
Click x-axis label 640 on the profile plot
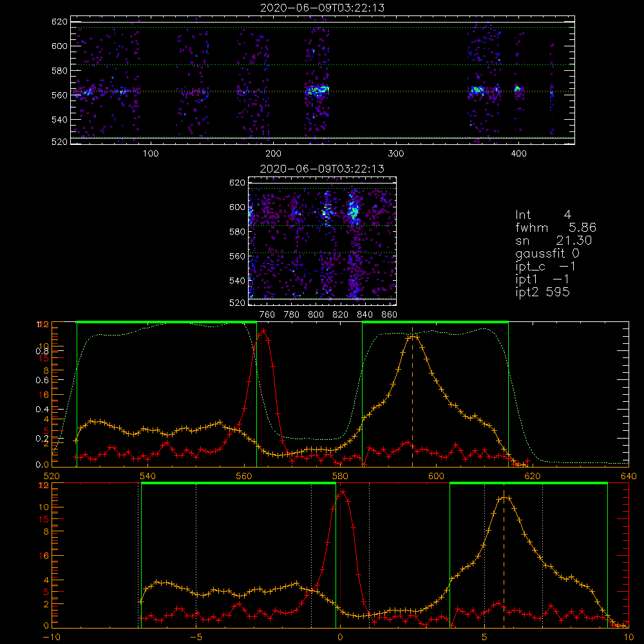(629, 477)
